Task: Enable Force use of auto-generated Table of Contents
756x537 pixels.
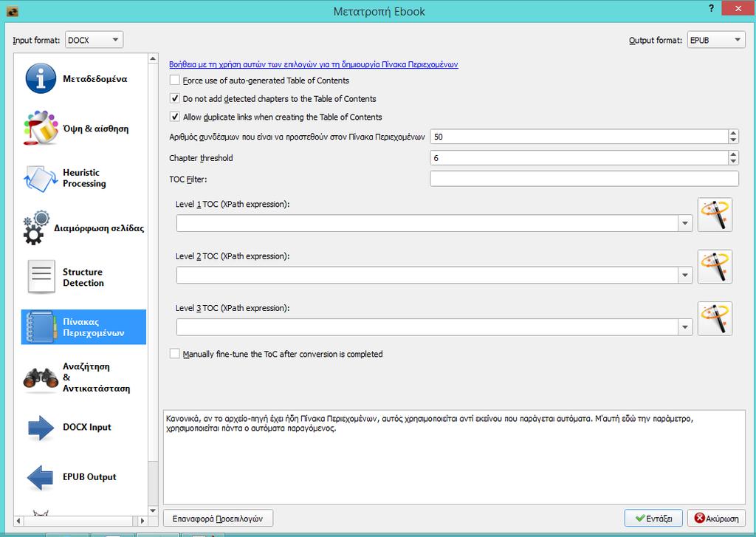Action: (174, 80)
